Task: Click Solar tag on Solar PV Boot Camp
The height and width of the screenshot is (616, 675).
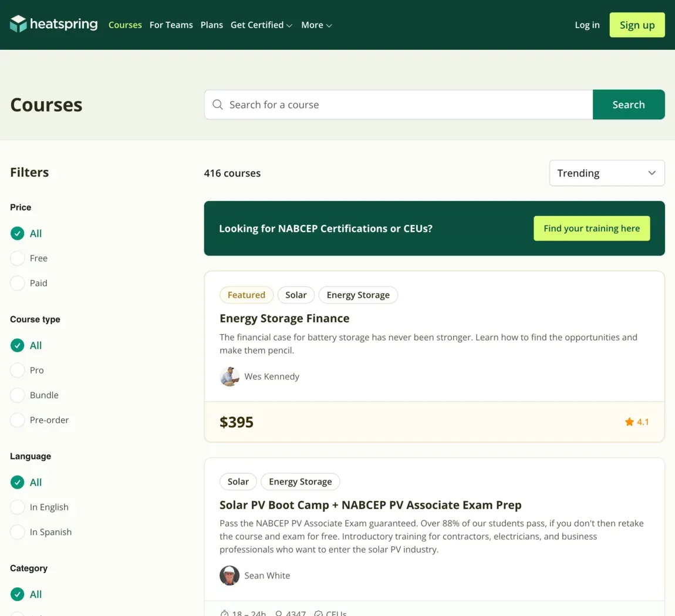Action: click(238, 482)
